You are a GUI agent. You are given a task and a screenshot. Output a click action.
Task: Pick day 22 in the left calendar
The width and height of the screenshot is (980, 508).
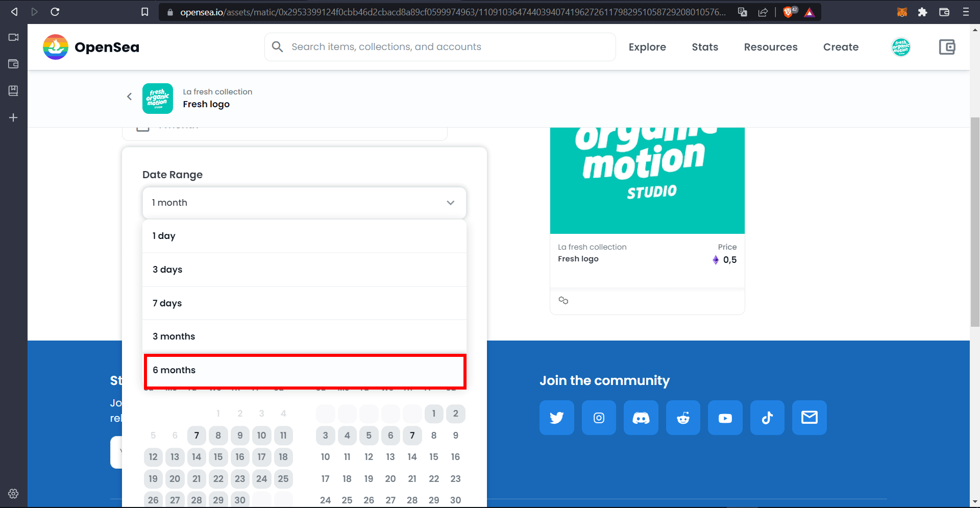click(218, 479)
